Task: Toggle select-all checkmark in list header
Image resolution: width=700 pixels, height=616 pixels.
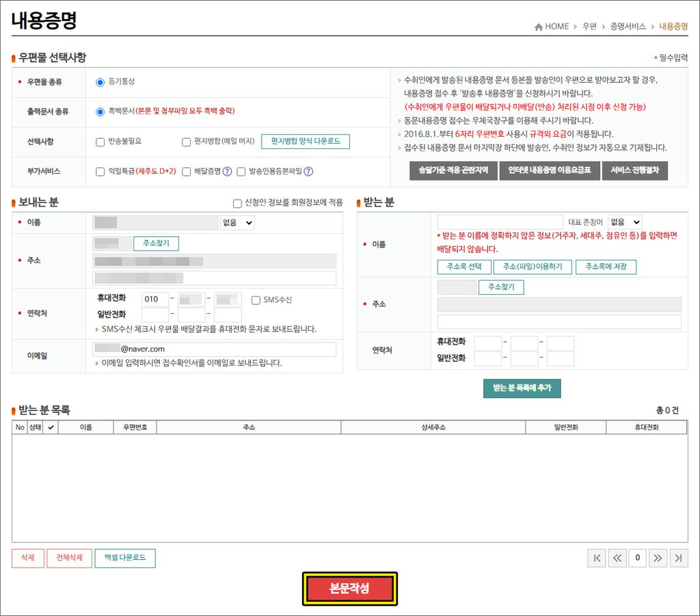Action: coord(51,427)
